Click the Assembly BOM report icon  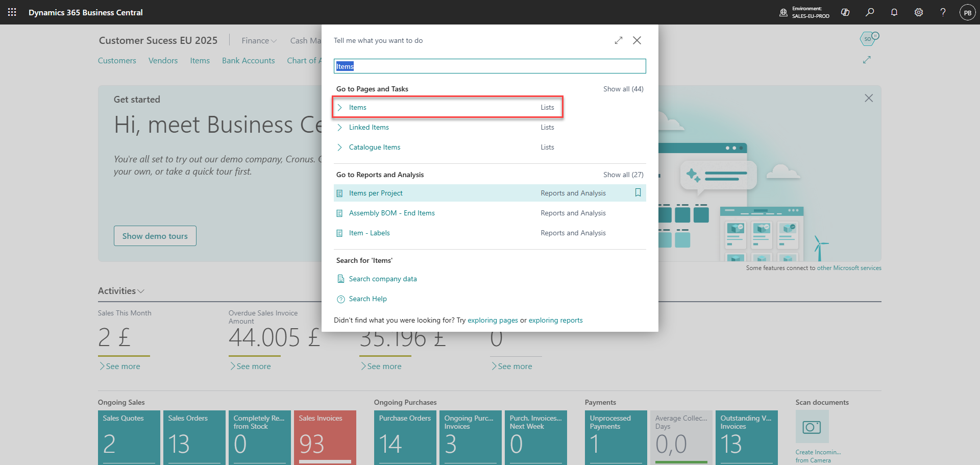point(340,213)
